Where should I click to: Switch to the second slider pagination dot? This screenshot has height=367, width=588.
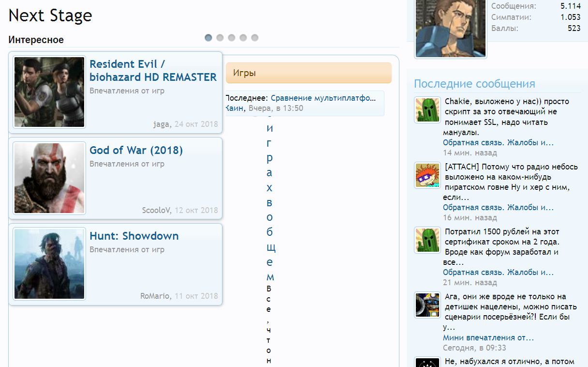pyautogui.click(x=220, y=38)
